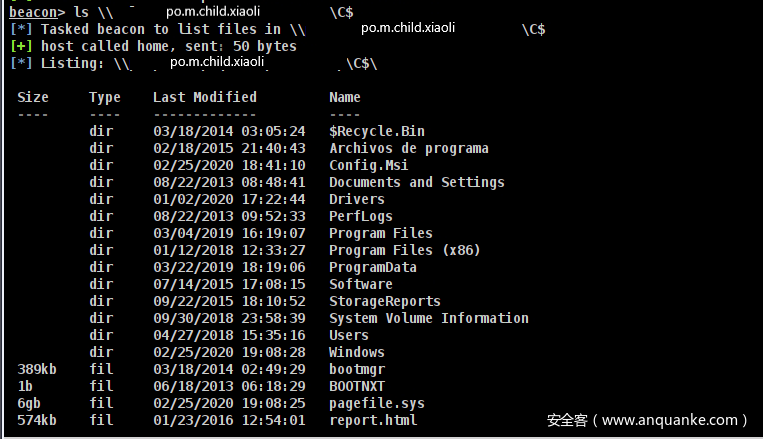Image resolution: width=763 pixels, height=439 pixels.
Task: Click the Software directory name
Action: 360,284
